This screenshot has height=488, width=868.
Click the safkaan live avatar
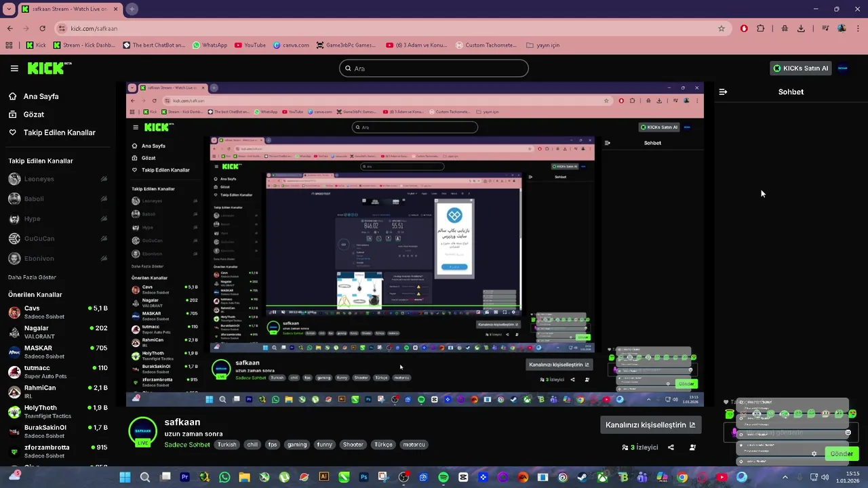[x=143, y=432]
